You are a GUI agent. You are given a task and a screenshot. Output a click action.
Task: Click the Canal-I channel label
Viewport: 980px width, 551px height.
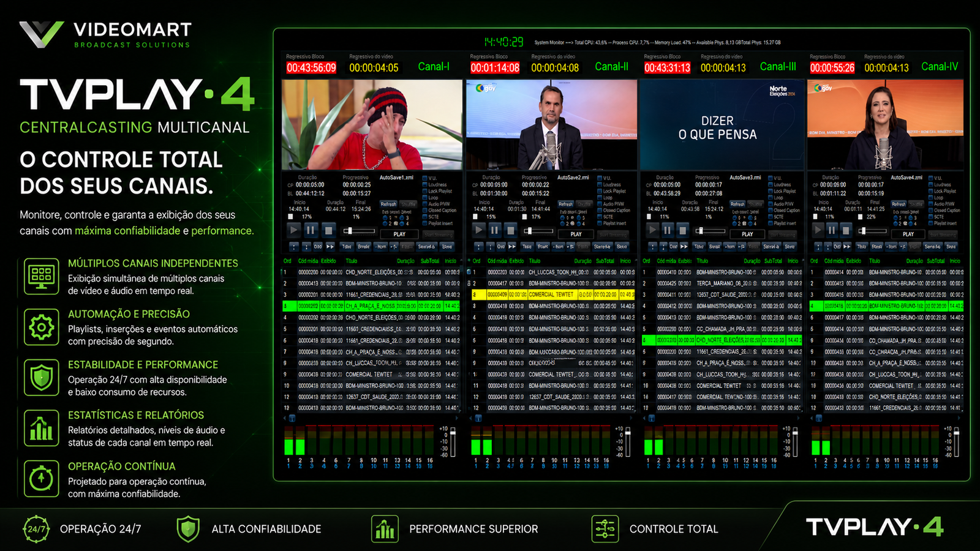(x=434, y=67)
